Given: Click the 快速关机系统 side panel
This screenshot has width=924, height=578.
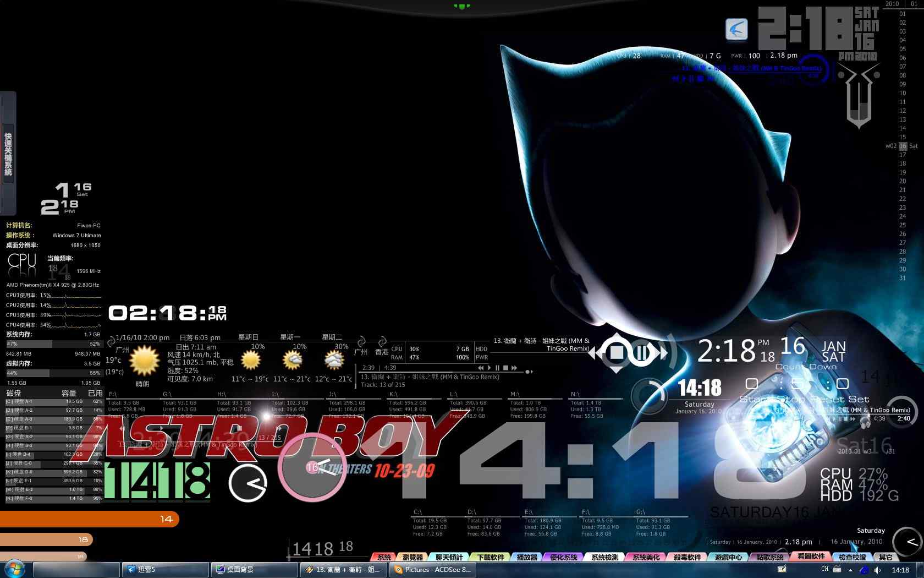Looking at the screenshot, I should pyautogui.click(x=8, y=154).
